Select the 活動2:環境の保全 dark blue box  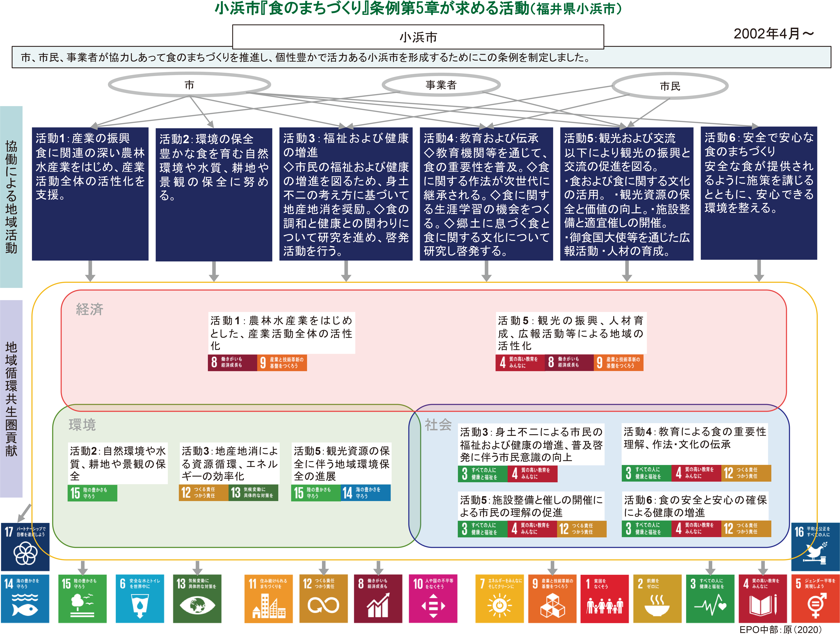(214, 194)
